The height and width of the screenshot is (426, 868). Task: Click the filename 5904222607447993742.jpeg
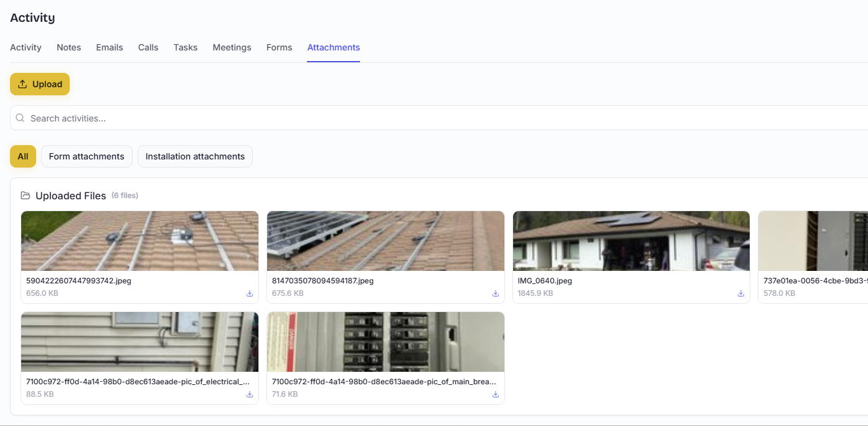point(78,281)
